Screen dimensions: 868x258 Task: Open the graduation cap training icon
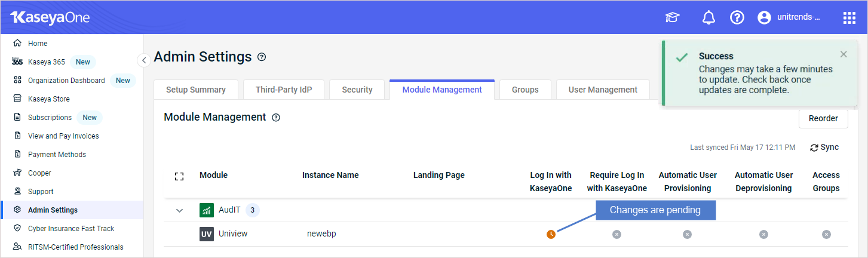[x=673, y=18]
